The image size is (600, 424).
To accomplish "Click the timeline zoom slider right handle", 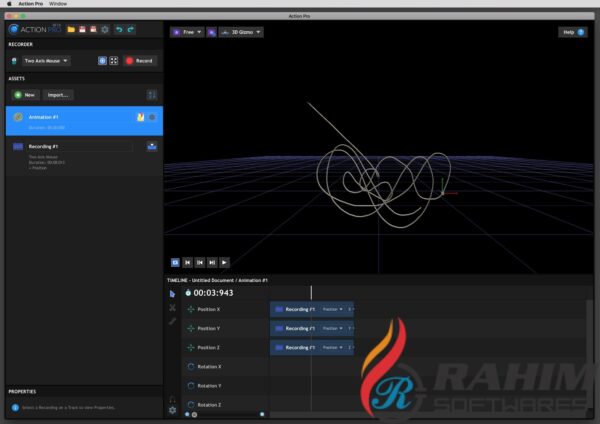I will (x=262, y=414).
